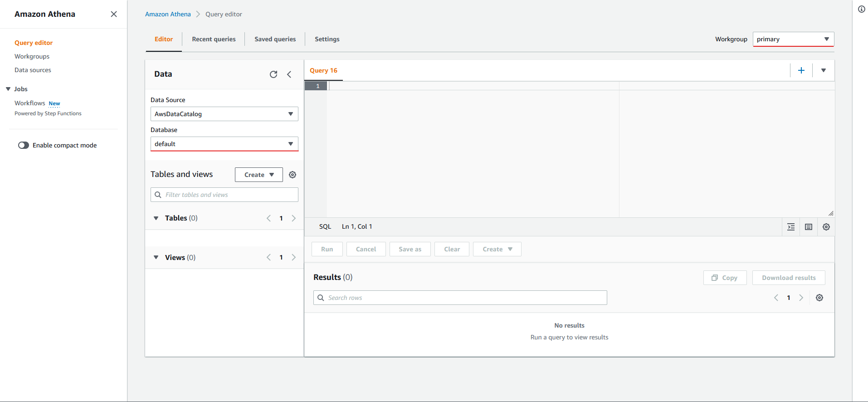
Task: Toggle Enable compact mode switch
Action: pyautogui.click(x=24, y=145)
